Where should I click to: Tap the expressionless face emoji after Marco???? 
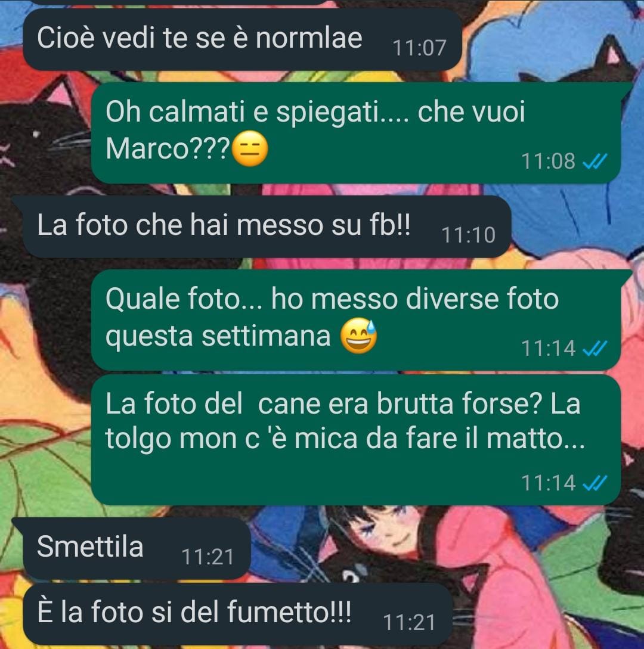click(x=250, y=148)
